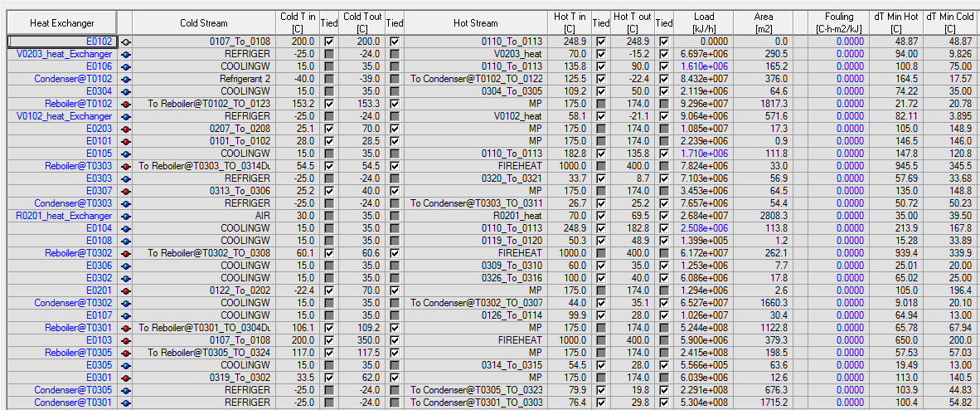Click the red heater icon beside E0307

pyautogui.click(x=126, y=191)
